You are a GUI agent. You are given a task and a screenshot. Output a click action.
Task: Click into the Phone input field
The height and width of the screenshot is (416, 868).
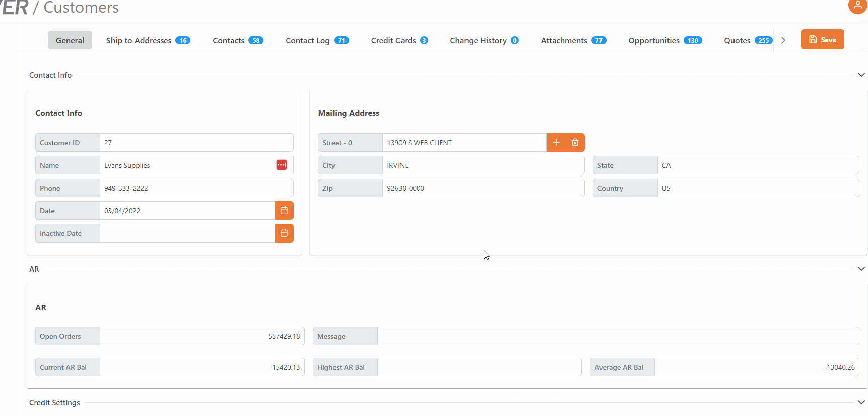[196, 188]
